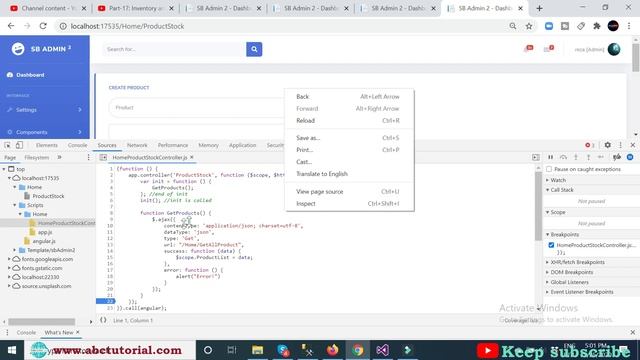Image resolution: width=640 pixels, height=360 pixels.
Task: Bookmark this page with the star icon
Action: point(529,26)
